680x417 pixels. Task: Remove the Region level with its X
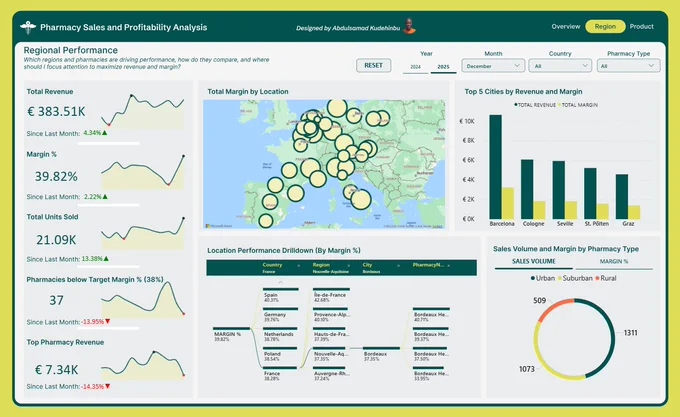pyautogui.click(x=349, y=265)
